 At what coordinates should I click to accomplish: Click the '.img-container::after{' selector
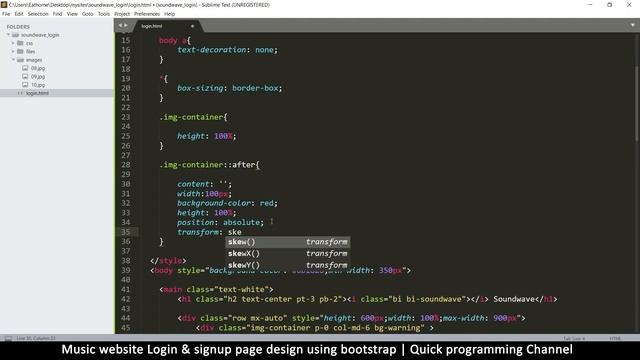coord(209,165)
